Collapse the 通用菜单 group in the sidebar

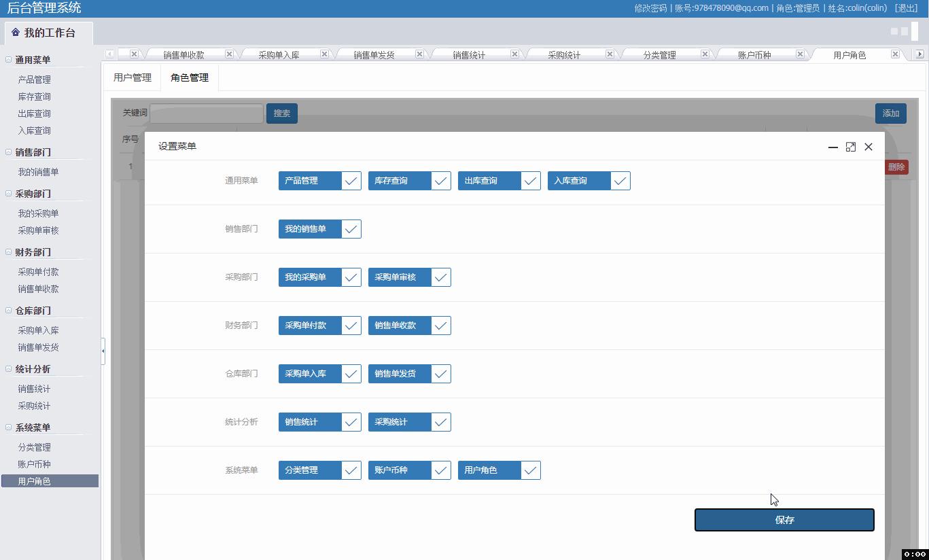[x=9, y=60]
